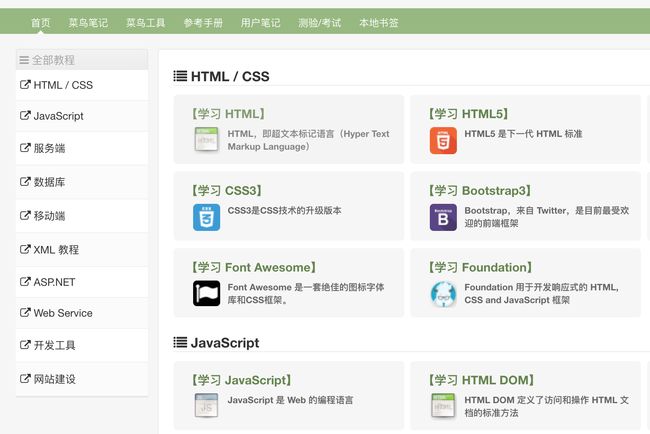
Task: Select 数据库 in the sidebar
Action: click(82, 182)
